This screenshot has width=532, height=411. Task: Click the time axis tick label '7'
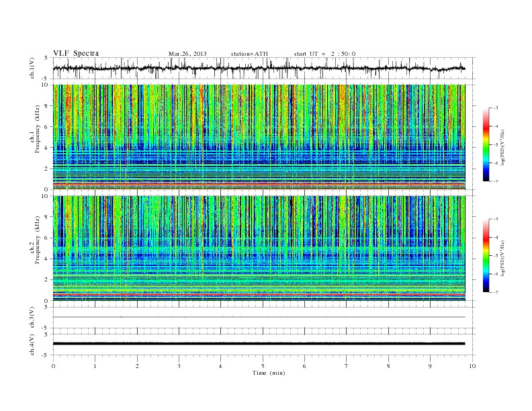coord(347,366)
